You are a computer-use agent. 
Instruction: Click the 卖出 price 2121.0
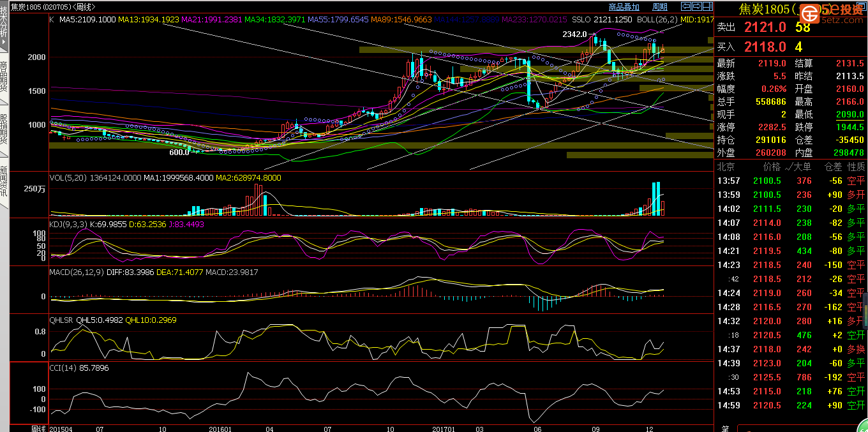point(765,27)
